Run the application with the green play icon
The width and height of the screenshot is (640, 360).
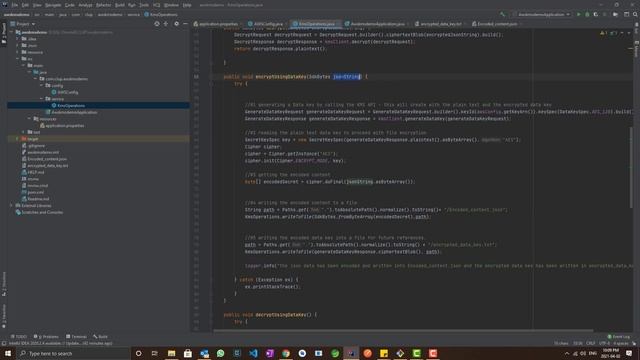[x=578, y=14]
